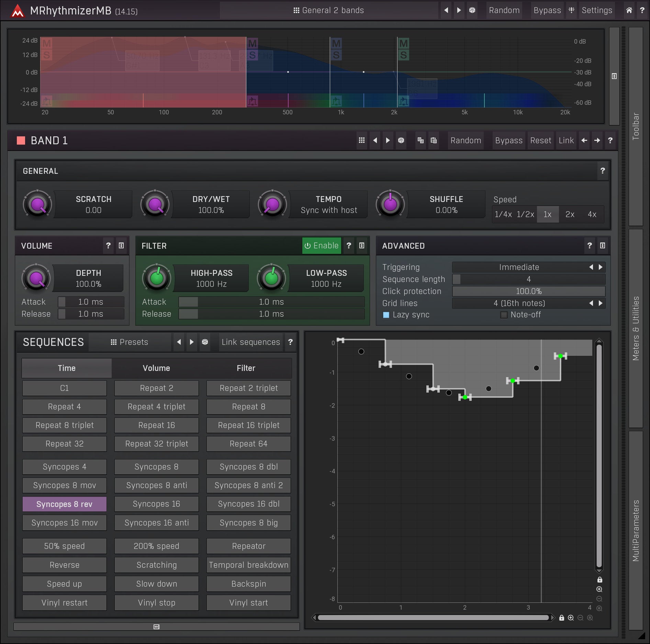
Task: Enable the Note-off checkbox
Action: point(504,315)
